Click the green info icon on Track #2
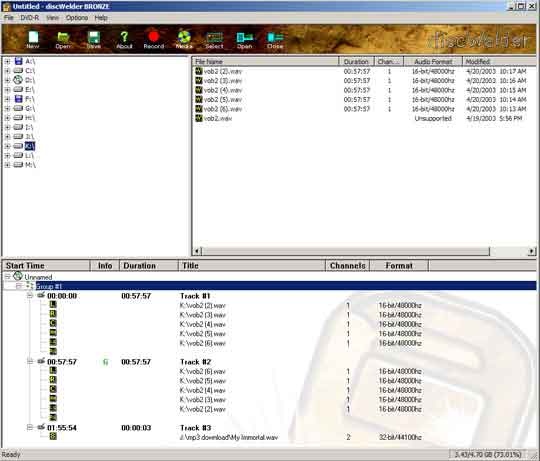 pyautogui.click(x=105, y=362)
